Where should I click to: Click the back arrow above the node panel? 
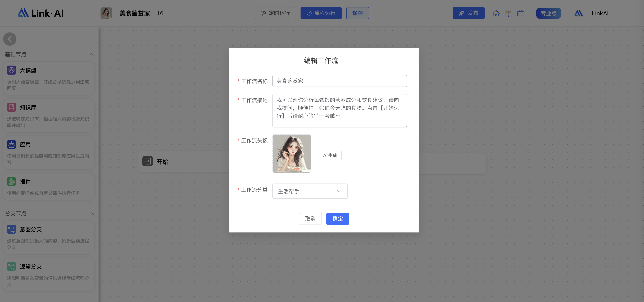click(x=10, y=39)
